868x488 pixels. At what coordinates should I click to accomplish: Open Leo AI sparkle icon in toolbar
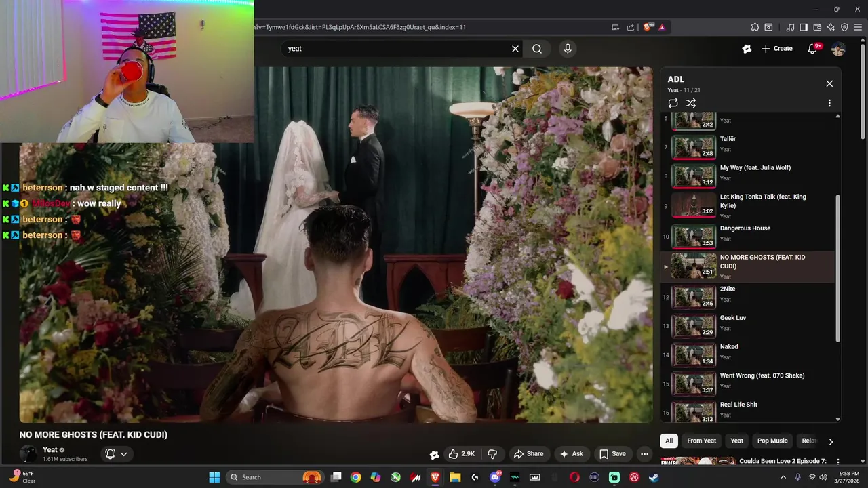click(831, 27)
